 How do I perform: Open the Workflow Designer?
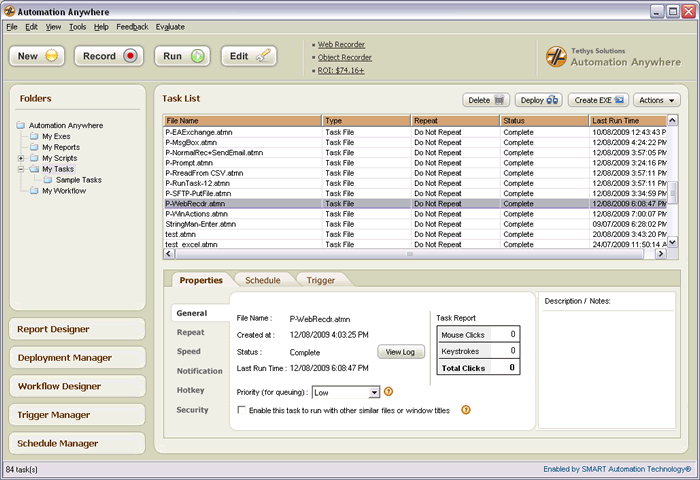[x=77, y=386]
